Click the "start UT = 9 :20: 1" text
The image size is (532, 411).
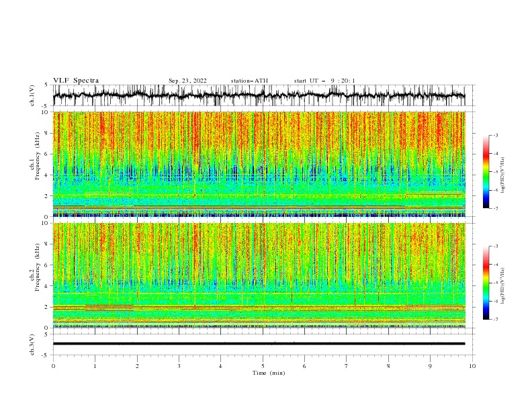324,81
